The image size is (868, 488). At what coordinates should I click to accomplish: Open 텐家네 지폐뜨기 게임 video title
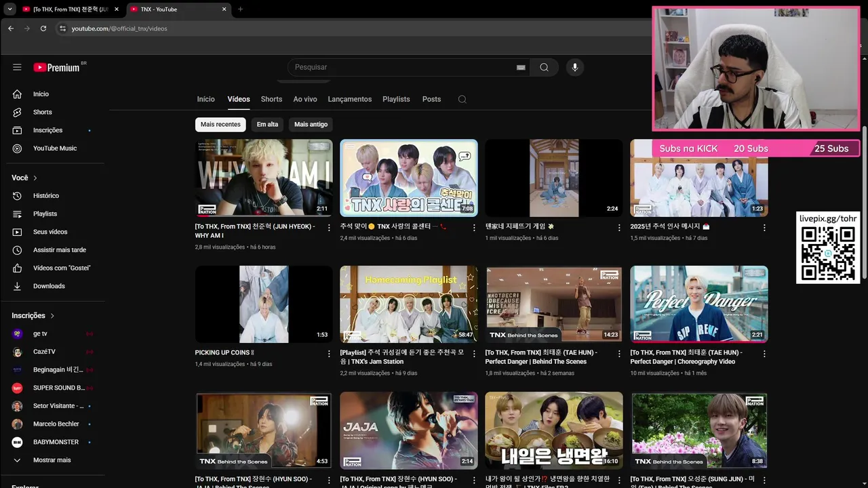click(519, 227)
